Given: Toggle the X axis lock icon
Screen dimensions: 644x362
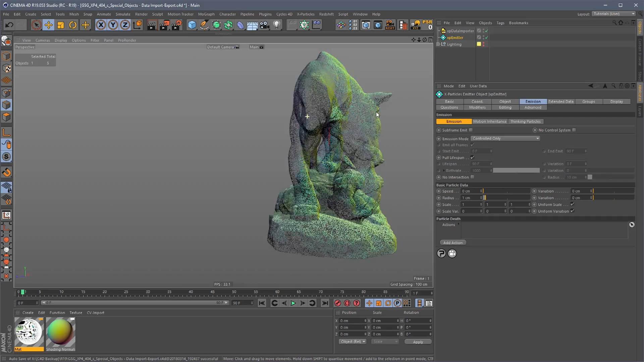Looking at the screenshot, I should (x=101, y=25).
